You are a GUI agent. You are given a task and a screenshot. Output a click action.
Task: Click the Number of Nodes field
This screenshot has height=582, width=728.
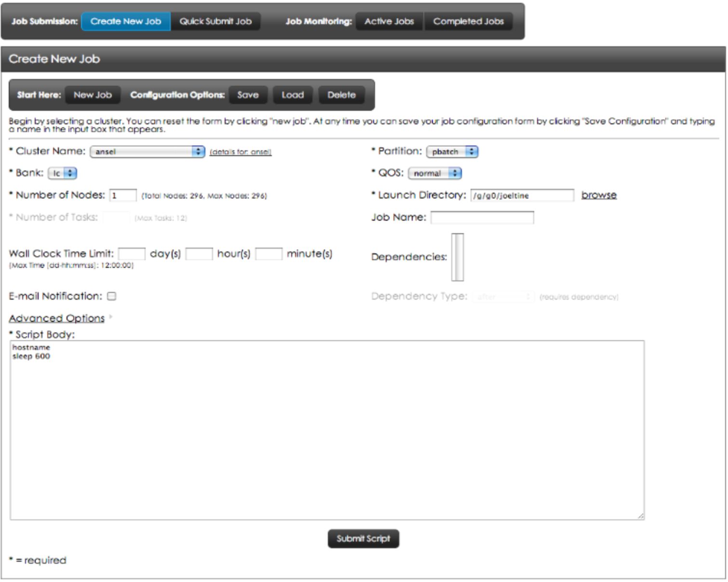123,196
